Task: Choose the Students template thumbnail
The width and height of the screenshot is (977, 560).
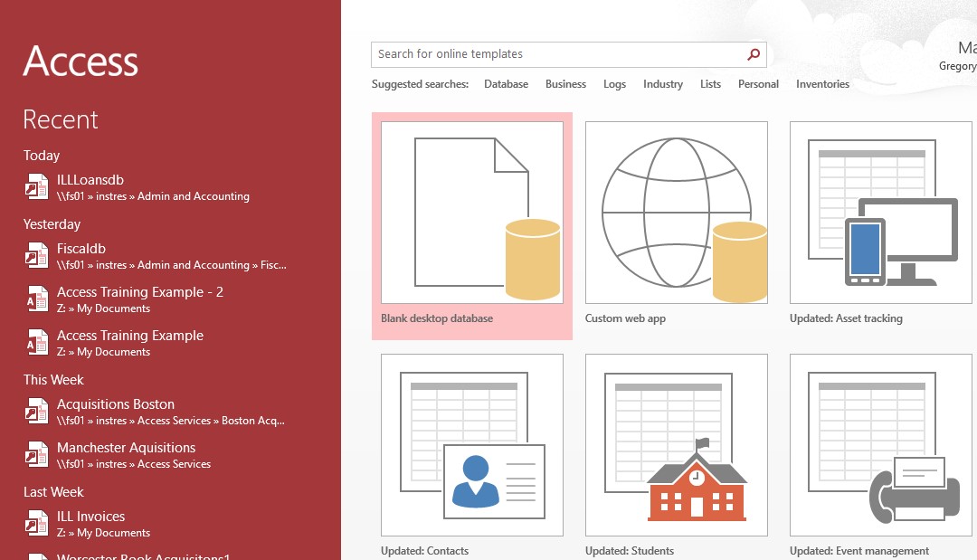Action: point(676,445)
